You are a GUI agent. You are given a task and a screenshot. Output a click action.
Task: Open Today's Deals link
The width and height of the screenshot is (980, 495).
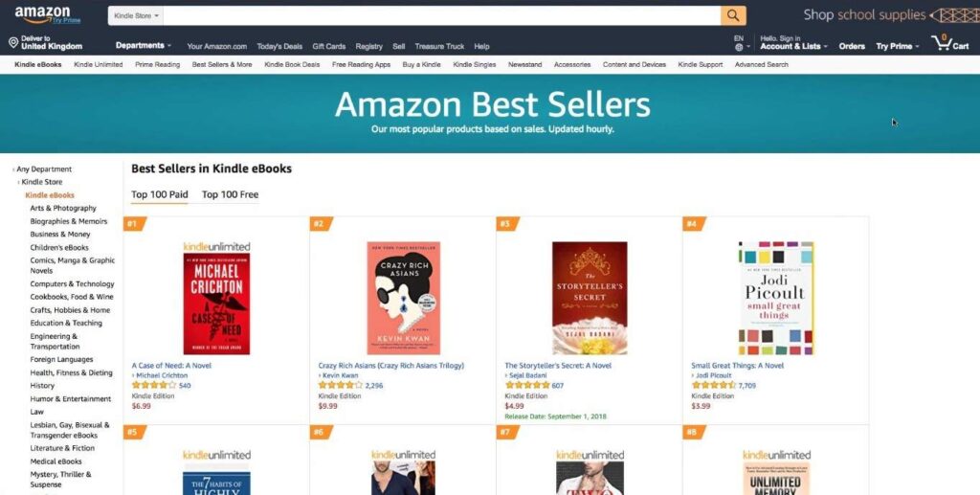point(279,46)
